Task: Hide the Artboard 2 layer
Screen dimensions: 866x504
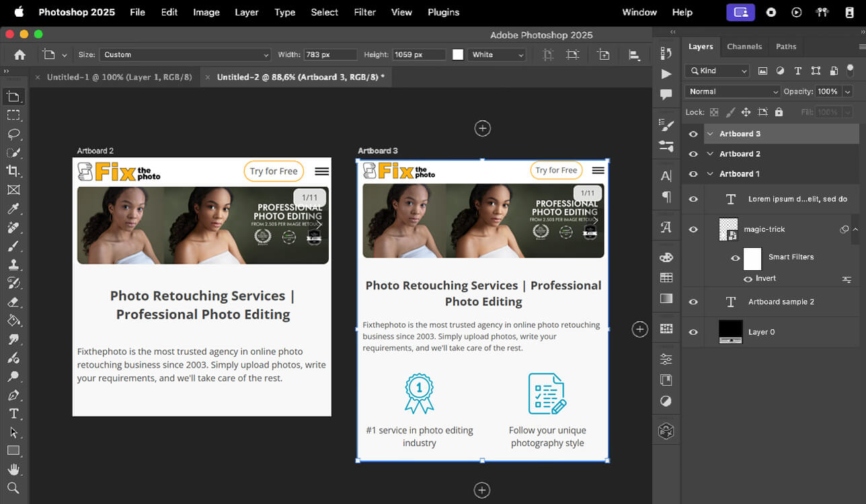Action: coord(693,153)
